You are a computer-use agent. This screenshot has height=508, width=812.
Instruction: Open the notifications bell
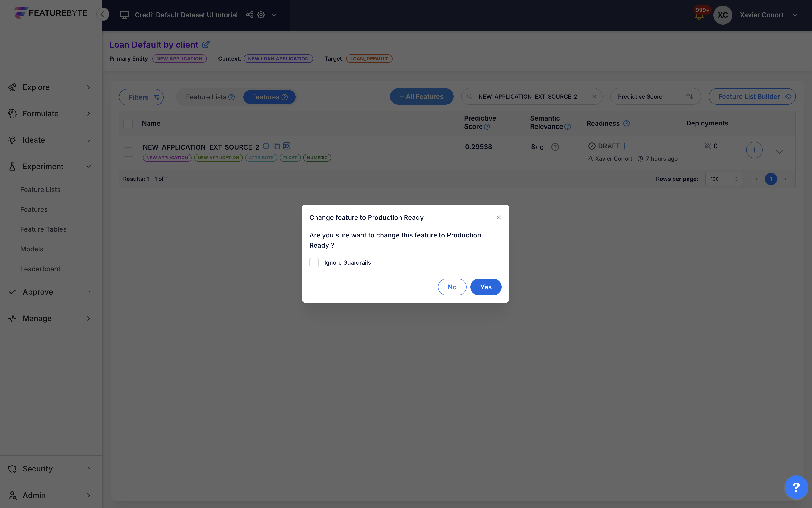[699, 16]
